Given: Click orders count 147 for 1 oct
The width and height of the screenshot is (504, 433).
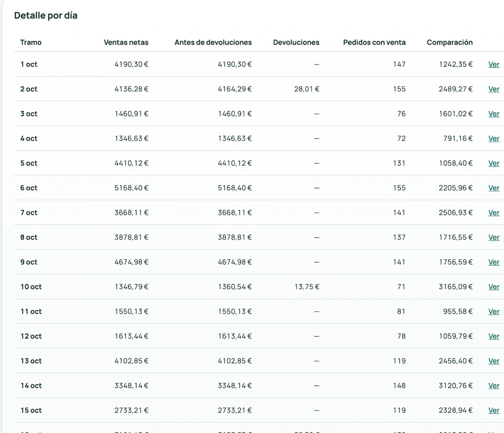Looking at the screenshot, I should [399, 64].
